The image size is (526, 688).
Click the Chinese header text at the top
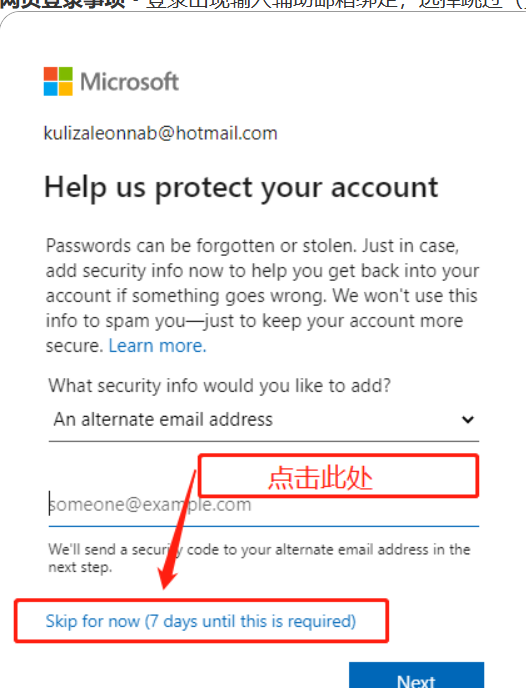pyautogui.click(x=263, y=4)
